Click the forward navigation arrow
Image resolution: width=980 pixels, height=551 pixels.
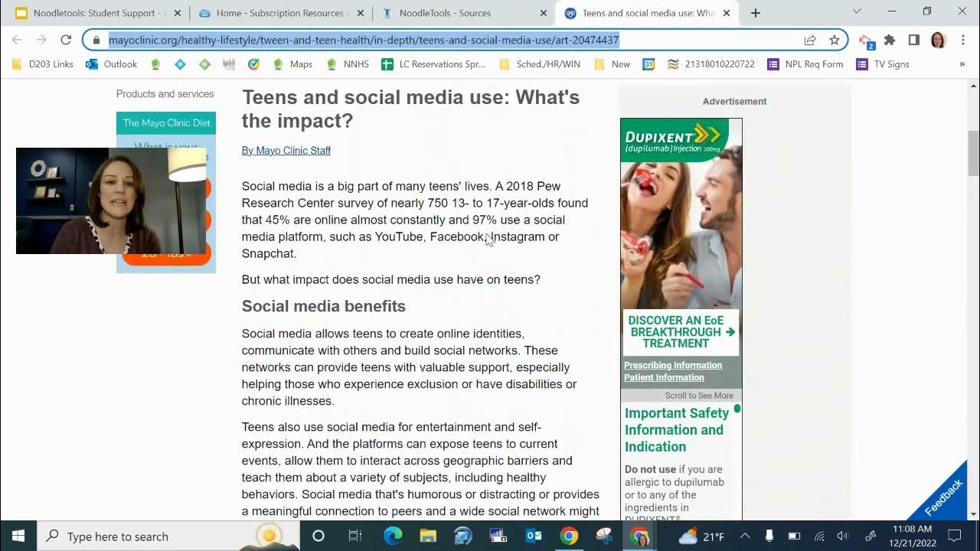pyautogui.click(x=41, y=41)
